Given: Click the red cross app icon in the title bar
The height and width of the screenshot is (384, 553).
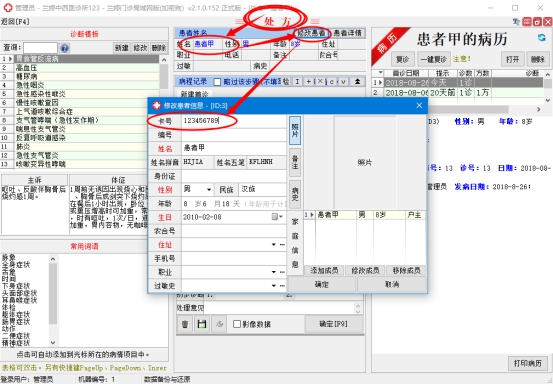Looking at the screenshot, I should pyautogui.click(x=7, y=7).
